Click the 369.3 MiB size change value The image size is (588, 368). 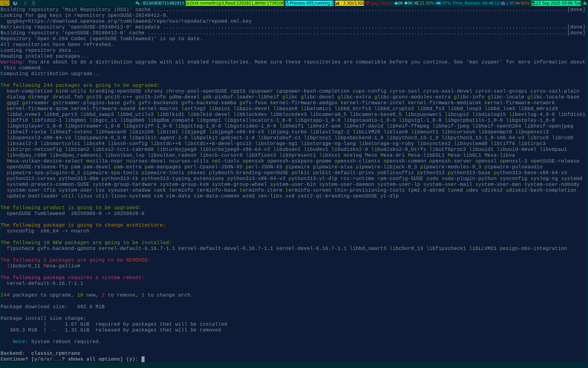point(23,330)
